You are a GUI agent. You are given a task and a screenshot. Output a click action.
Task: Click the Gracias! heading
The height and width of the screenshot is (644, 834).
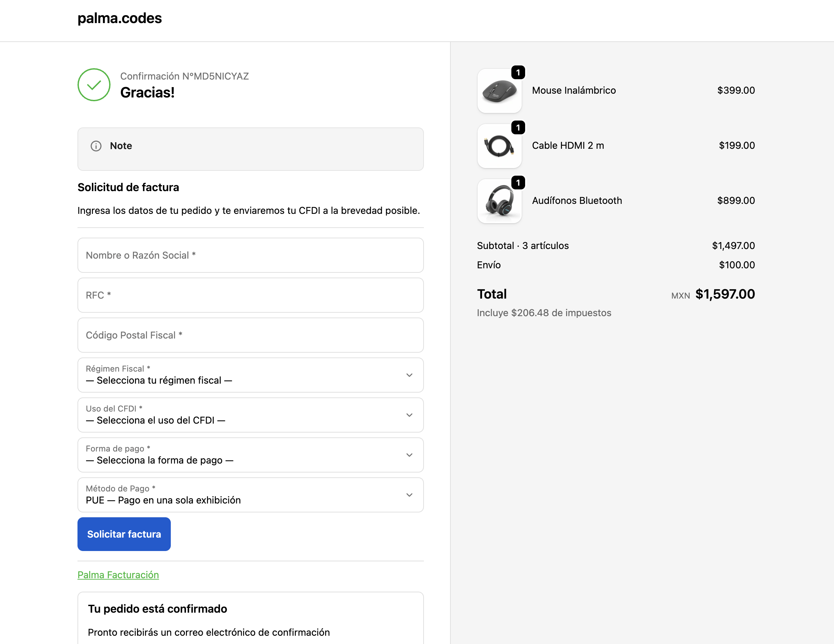pos(147,92)
